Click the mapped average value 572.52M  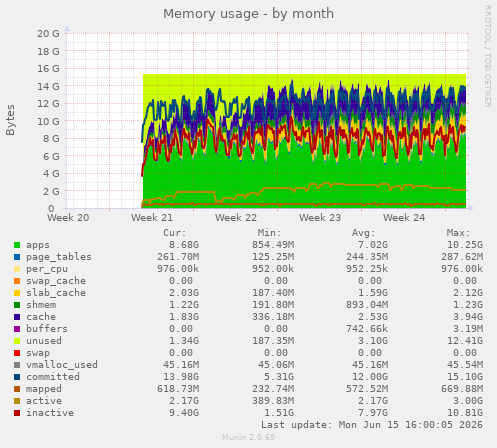(x=367, y=389)
